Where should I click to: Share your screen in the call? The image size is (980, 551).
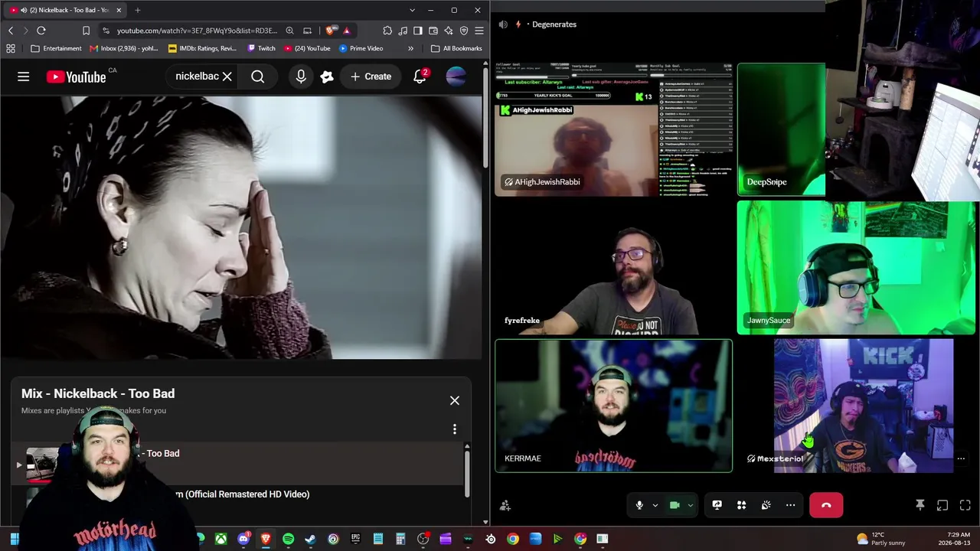tap(717, 505)
